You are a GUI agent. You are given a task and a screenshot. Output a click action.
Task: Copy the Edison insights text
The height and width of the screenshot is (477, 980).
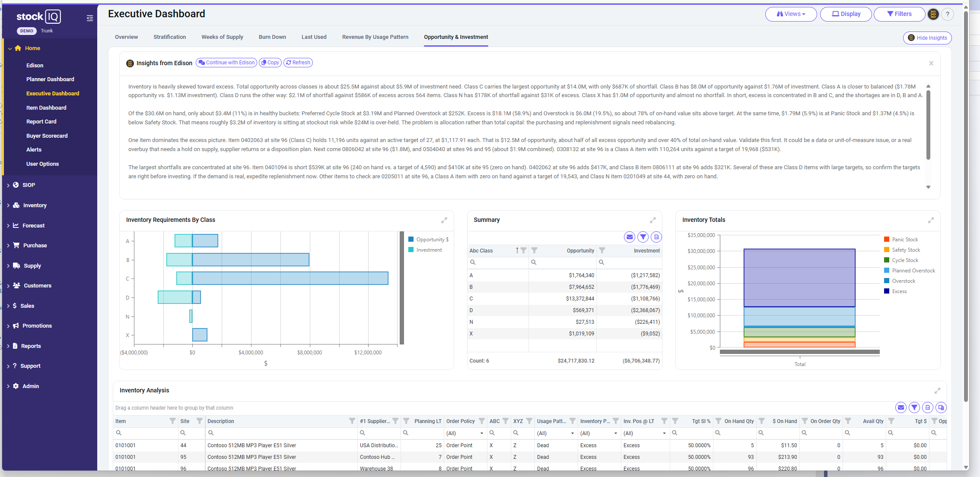tap(270, 63)
